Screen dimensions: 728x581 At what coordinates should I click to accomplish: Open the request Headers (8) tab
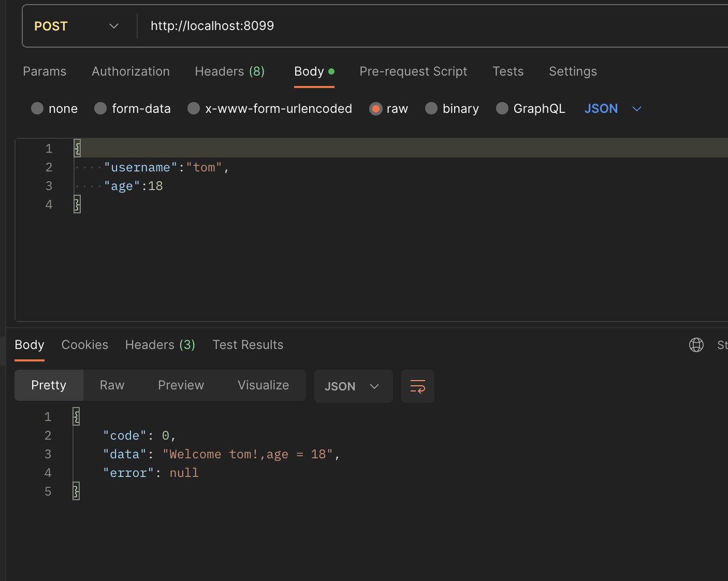(229, 71)
